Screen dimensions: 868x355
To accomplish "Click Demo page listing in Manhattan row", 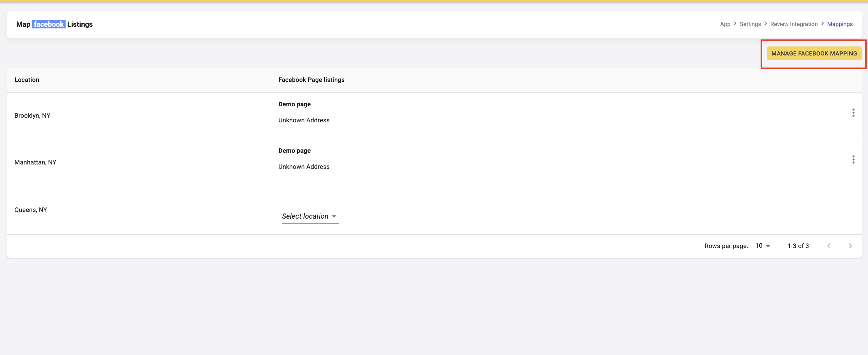I will [x=294, y=151].
